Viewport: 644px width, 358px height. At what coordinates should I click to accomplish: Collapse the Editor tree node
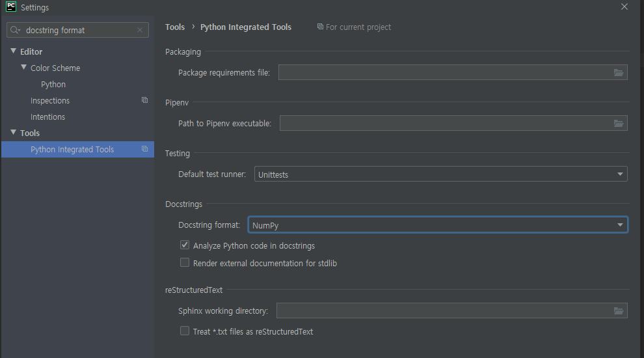(x=13, y=51)
